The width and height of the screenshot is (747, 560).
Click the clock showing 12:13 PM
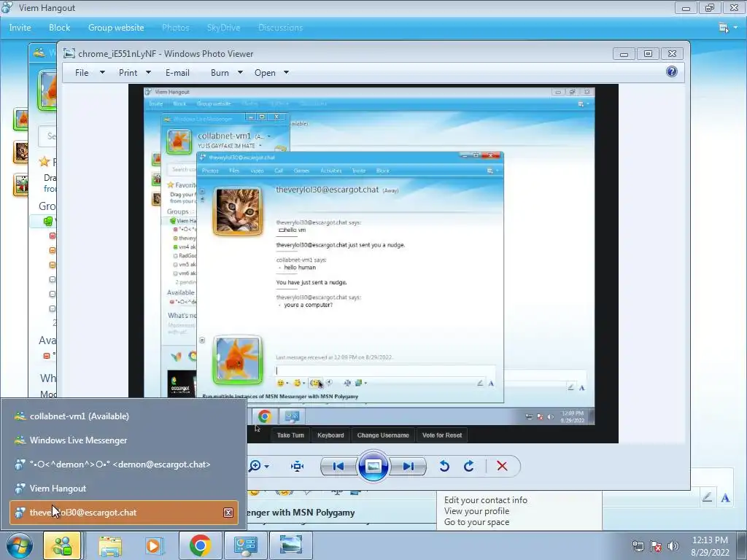[x=710, y=546]
